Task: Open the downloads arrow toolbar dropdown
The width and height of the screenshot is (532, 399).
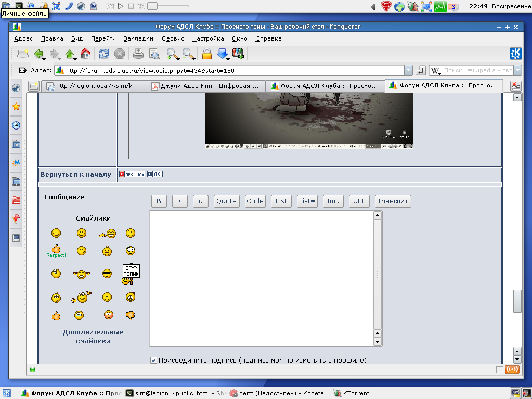Action: (x=223, y=54)
